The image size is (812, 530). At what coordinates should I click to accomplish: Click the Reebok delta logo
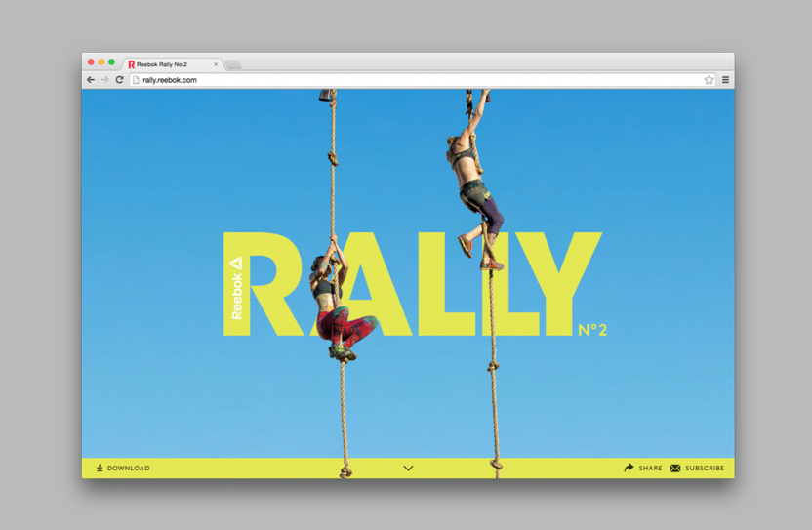point(235,264)
